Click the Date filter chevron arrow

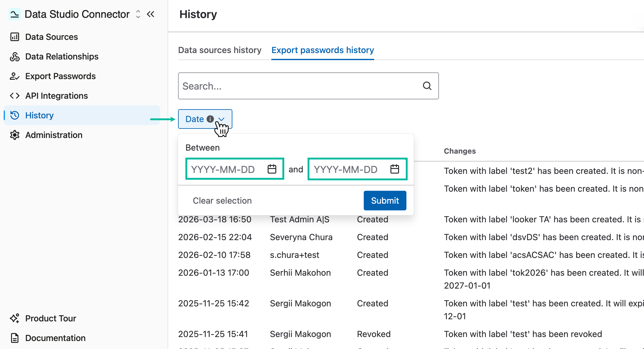pyautogui.click(x=221, y=119)
